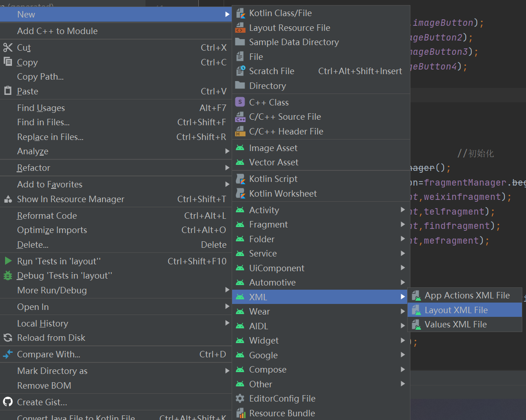
Task: Open the Automotive submenu entry
Action: pos(321,282)
